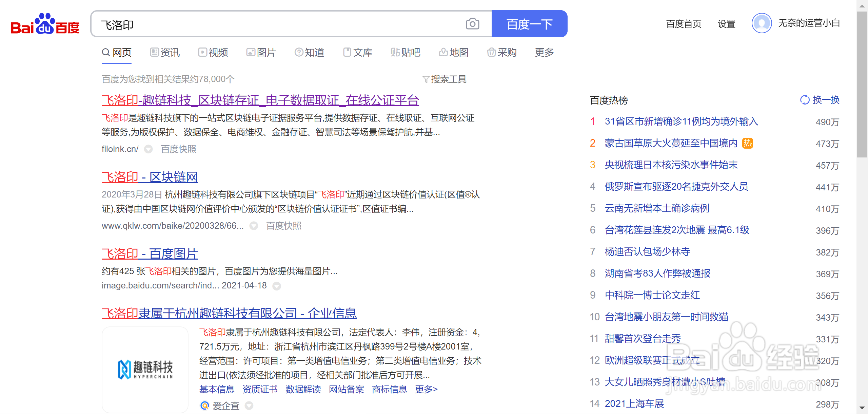Viewport: 868px width, 414px height.
Task: Open camera image search icon
Action: [472, 24]
